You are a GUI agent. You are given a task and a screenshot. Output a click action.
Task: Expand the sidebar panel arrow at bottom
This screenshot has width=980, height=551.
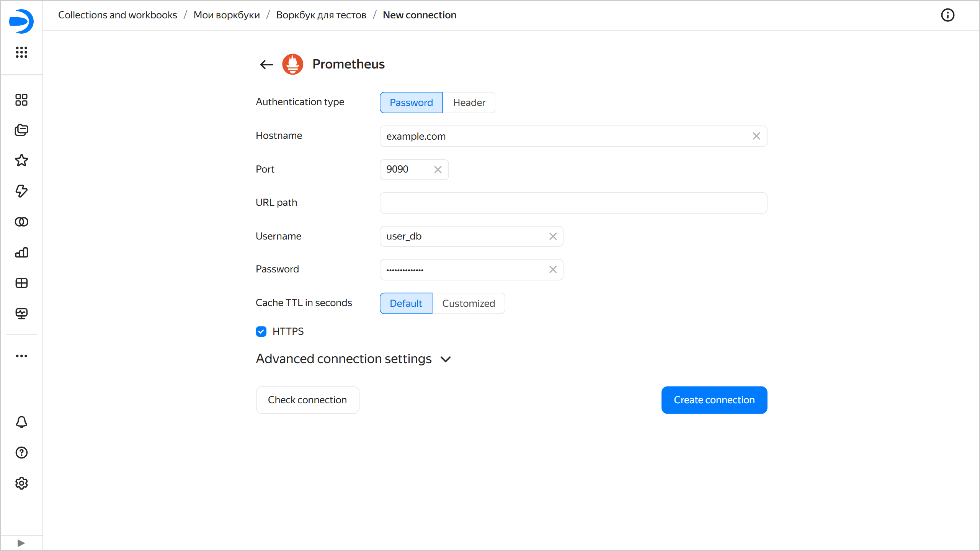point(21,543)
